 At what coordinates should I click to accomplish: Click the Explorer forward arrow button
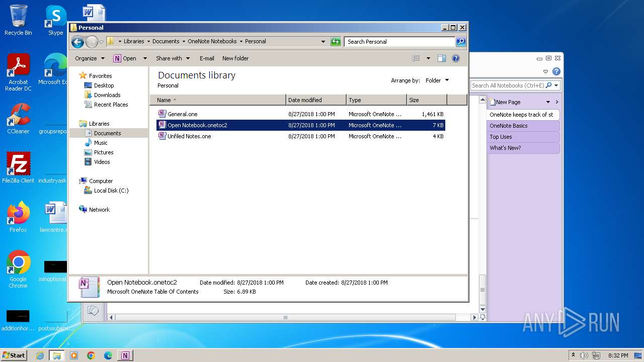point(92,42)
